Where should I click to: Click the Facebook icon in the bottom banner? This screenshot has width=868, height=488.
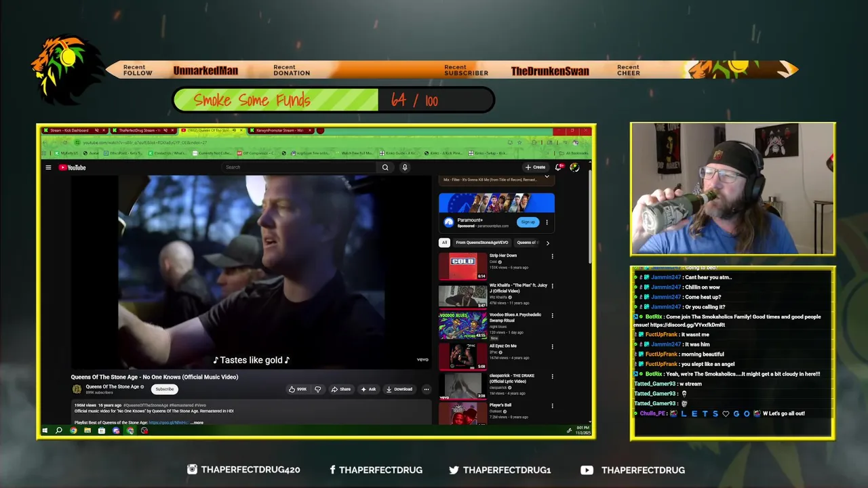tap(332, 470)
